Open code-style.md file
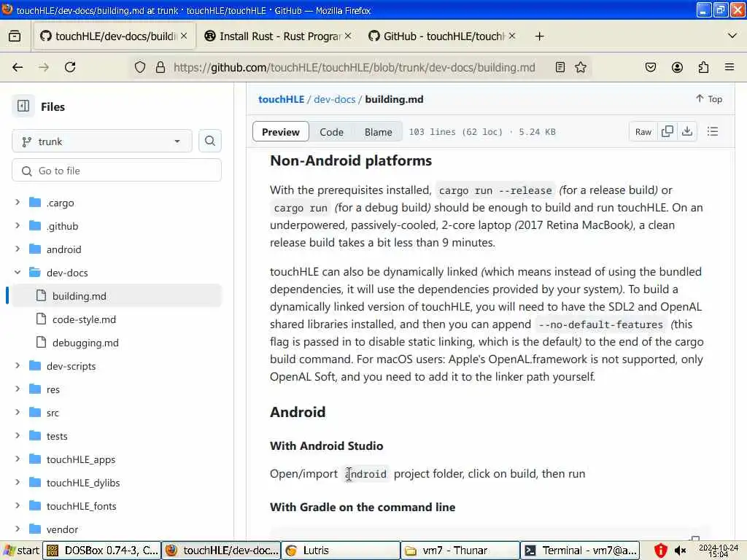Screen dimensions: 747x560 [84, 319]
